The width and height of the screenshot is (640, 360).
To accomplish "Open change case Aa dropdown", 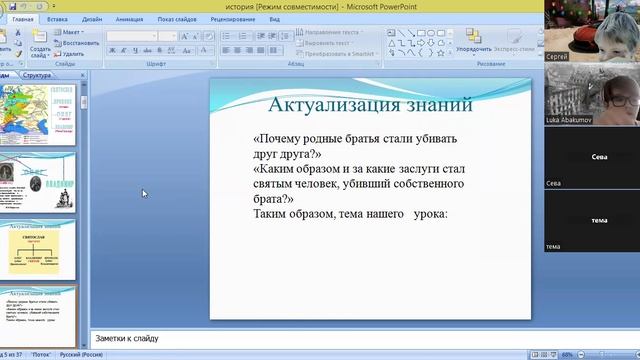I will point(187,50).
